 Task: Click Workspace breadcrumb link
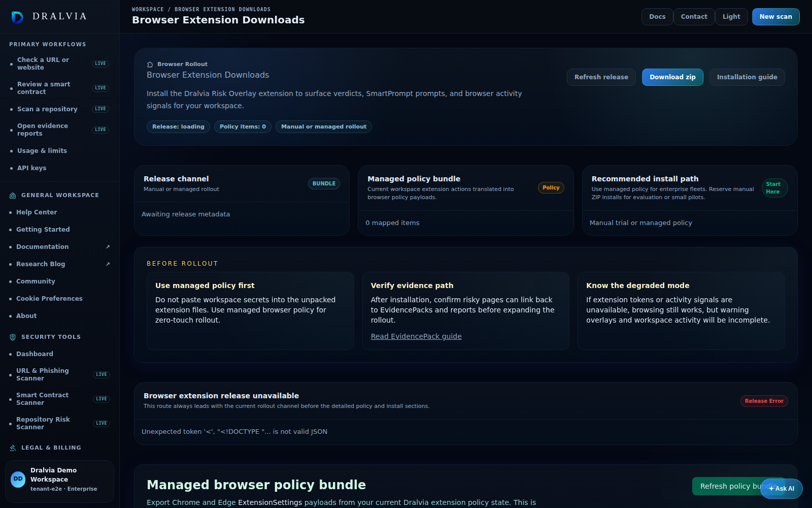point(148,10)
